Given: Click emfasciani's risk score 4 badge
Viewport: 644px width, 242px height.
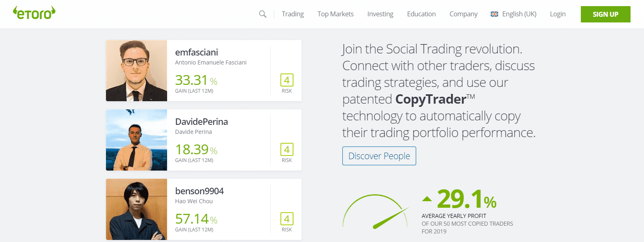Looking at the screenshot, I should tap(287, 80).
